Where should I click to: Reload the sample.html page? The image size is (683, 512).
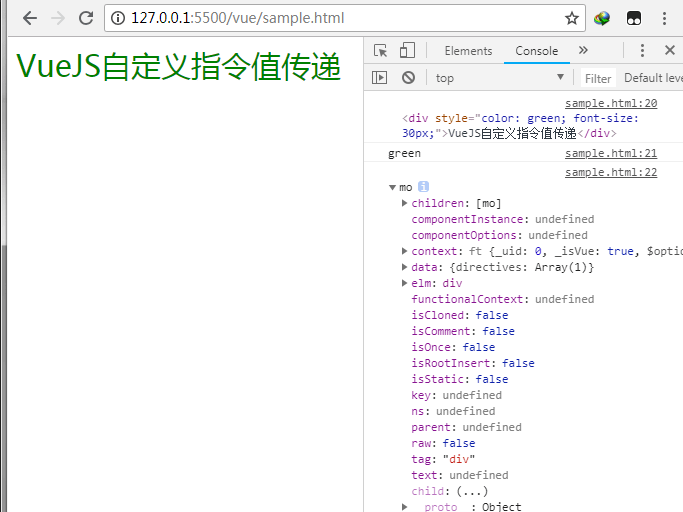(86, 18)
